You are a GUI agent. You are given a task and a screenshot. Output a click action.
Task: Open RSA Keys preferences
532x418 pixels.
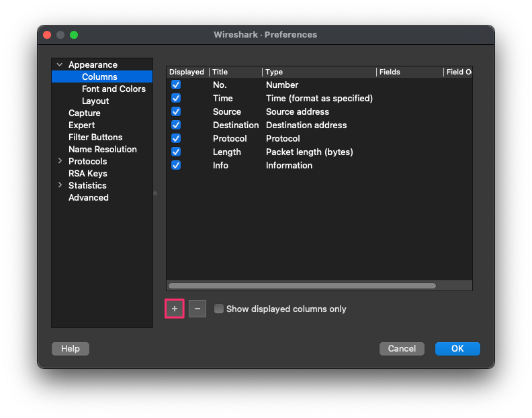(x=88, y=173)
